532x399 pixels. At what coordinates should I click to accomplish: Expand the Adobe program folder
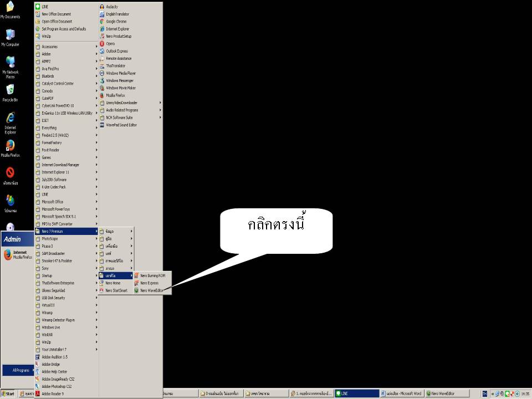coord(66,54)
